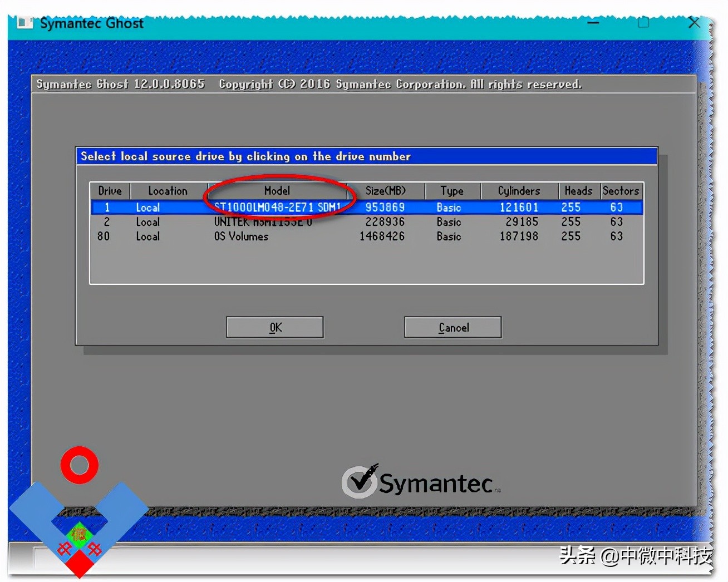728x582 pixels.
Task: Click sectors value 63 for drive 80
Action: click(x=617, y=236)
